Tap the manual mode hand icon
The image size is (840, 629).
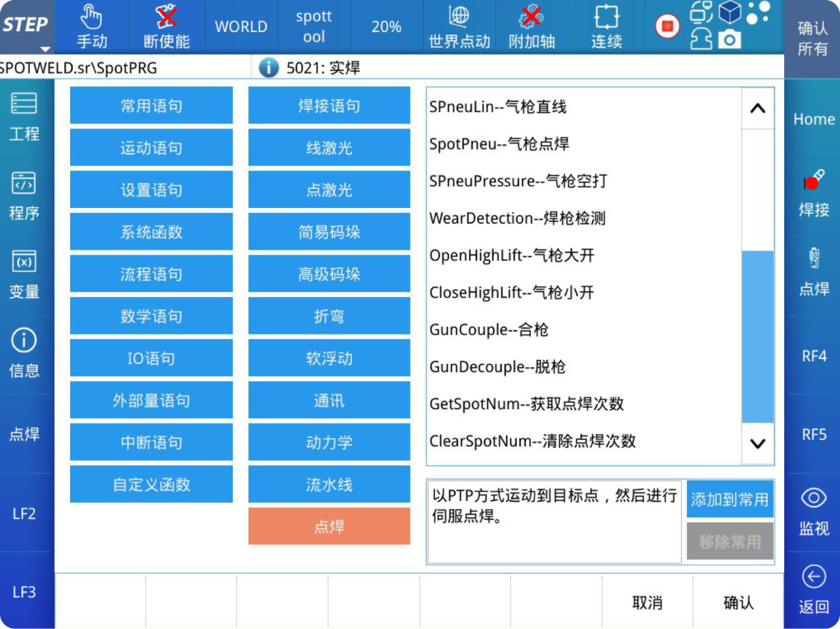coord(91,18)
